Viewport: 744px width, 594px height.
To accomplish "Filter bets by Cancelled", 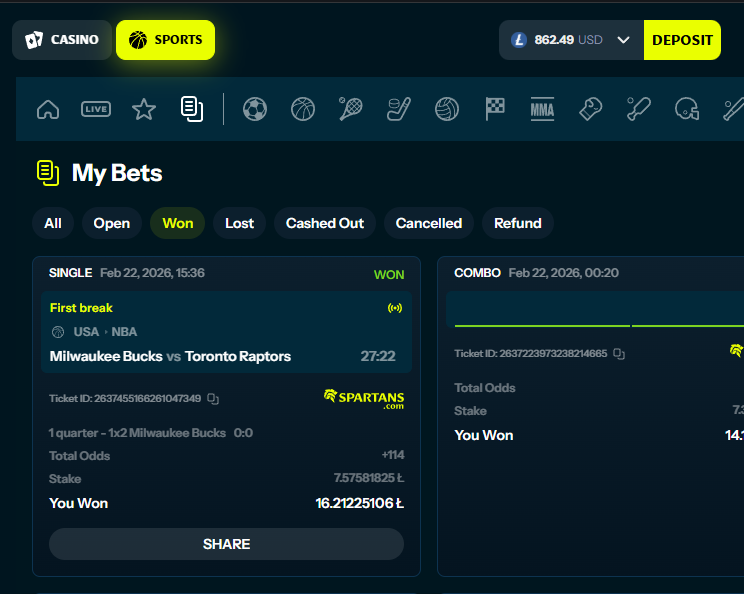I will point(429,223).
